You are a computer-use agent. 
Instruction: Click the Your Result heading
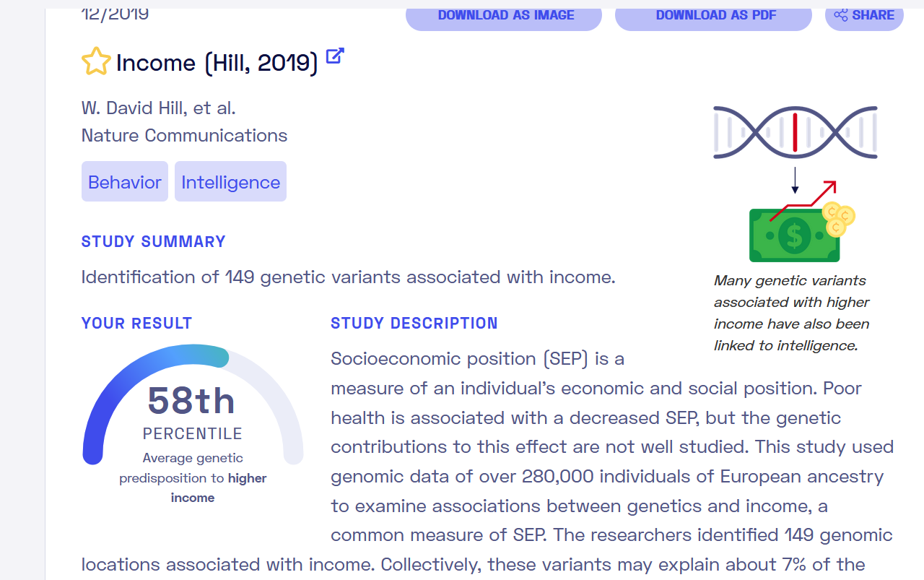pos(137,323)
